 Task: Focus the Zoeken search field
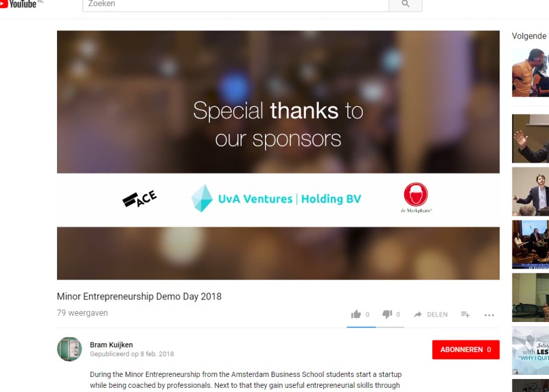coord(235,5)
